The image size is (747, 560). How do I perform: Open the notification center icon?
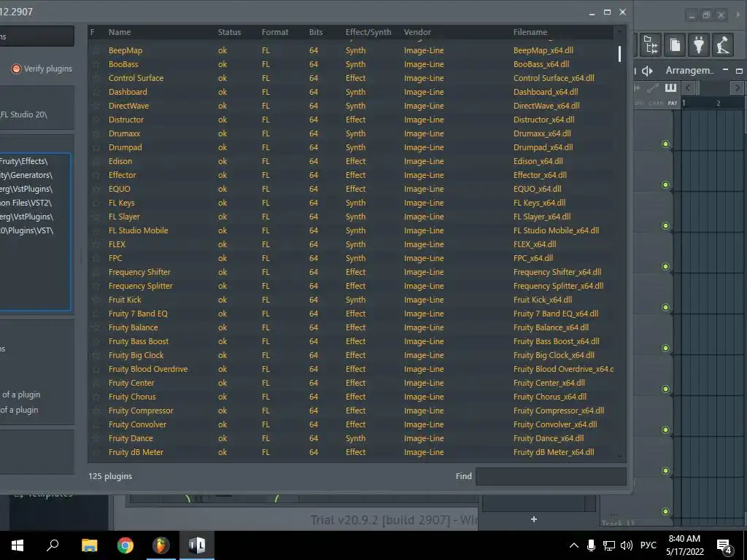(724, 545)
